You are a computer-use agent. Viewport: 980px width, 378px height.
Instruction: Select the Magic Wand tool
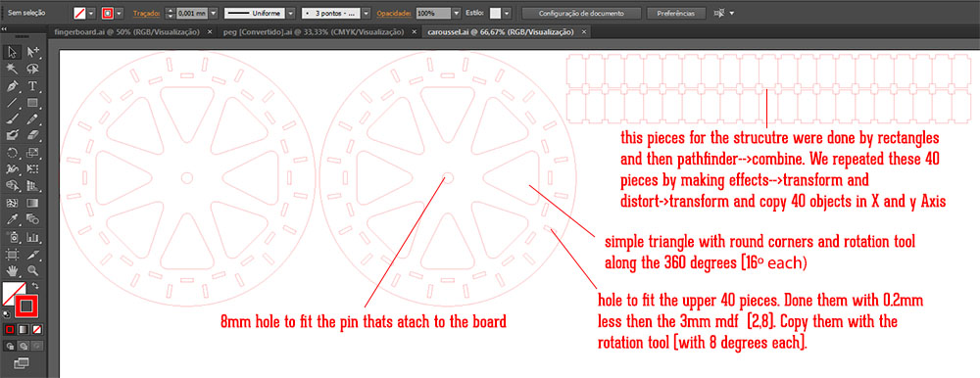12,69
